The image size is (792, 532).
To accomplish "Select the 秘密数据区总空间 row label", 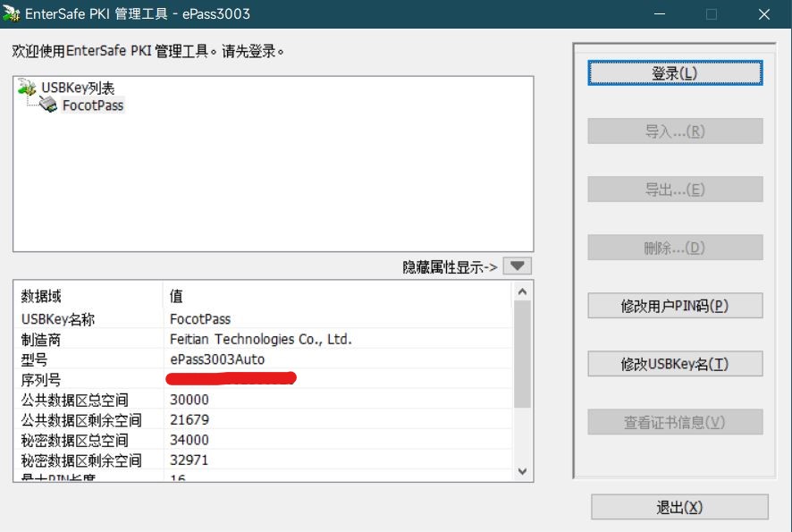I will pos(74,441).
